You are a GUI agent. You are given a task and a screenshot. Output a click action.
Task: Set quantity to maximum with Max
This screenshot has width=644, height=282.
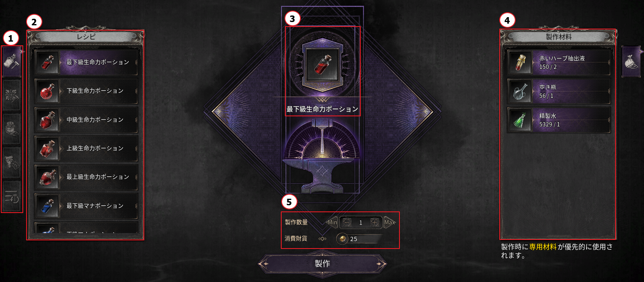click(x=389, y=222)
